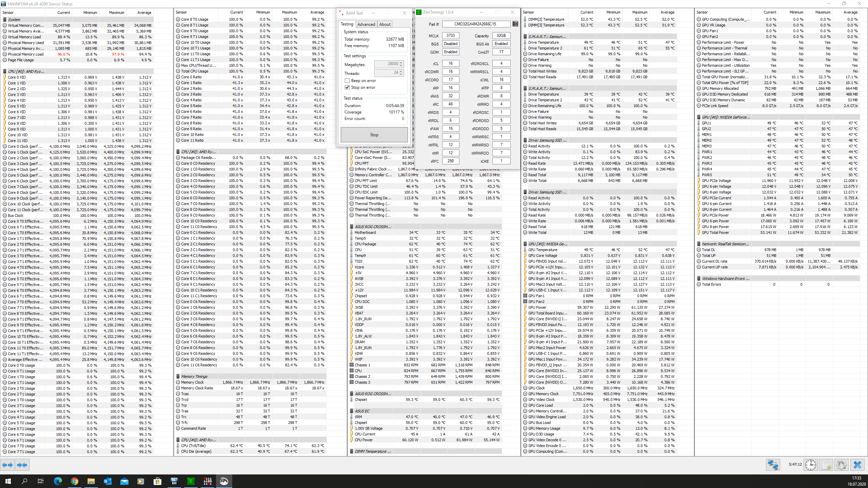Click the collapse columns arrows button in HWiNFO
This screenshot has height=488, width=868.
(22, 465)
